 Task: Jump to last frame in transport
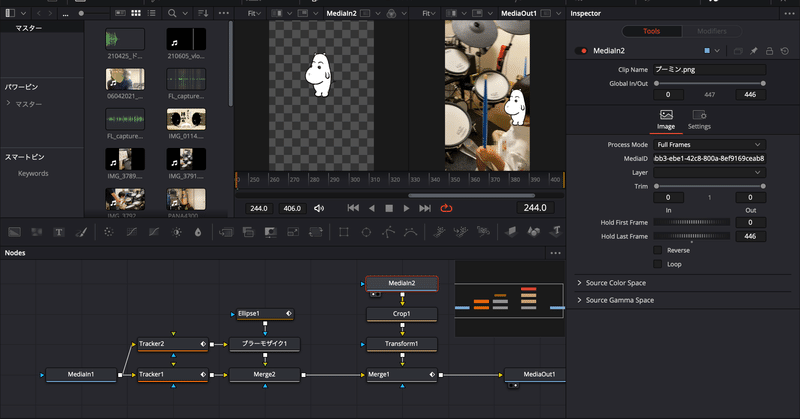click(x=425, y=208)
